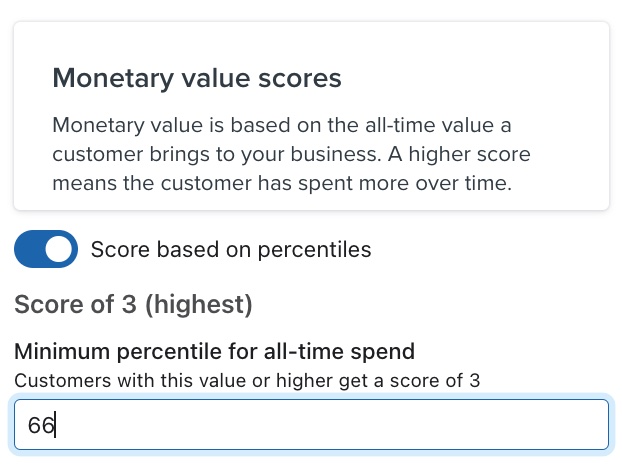Click the blue track of the percentiles switch
This screenshot has height=474, width=622.
pyautogui.click(x=30, y=250)
